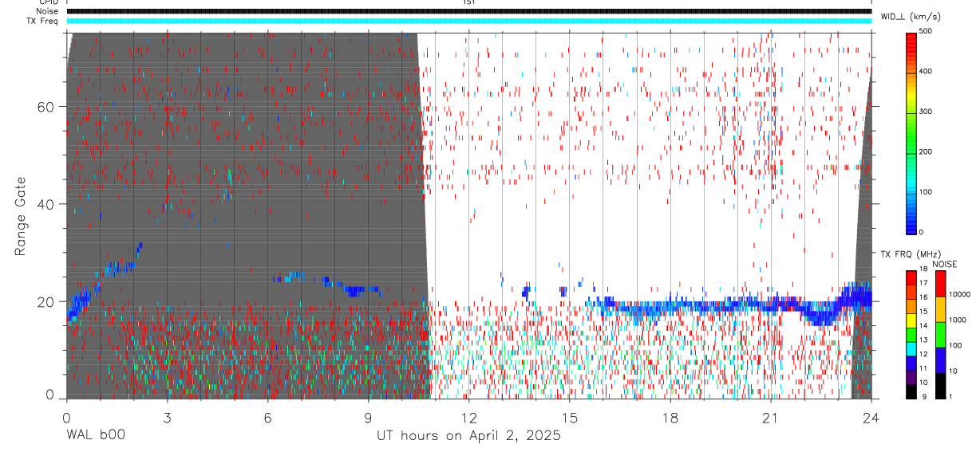This screenshot has height=452, width=980.
Task: Click the 1000 label on NOISE scale
Action: click(958, 320)
